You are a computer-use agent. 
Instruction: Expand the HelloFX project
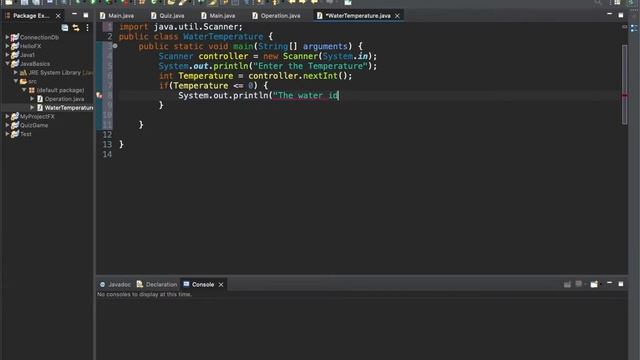(x=7, y=46)
